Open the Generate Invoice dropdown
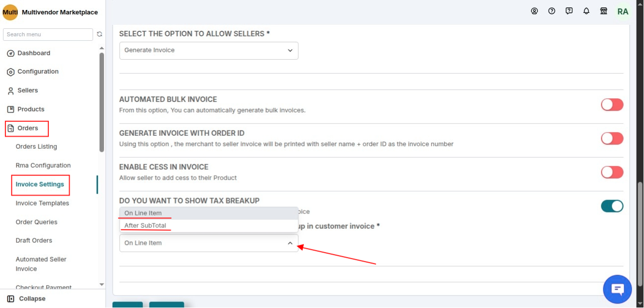644x308 pixels. [209, 51]
